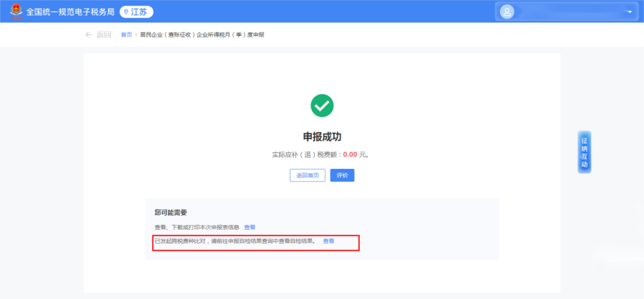Click the 申报成功 heading text
Image resolution: width=644 pixels, height=299 pixels.
pos(322,137)
